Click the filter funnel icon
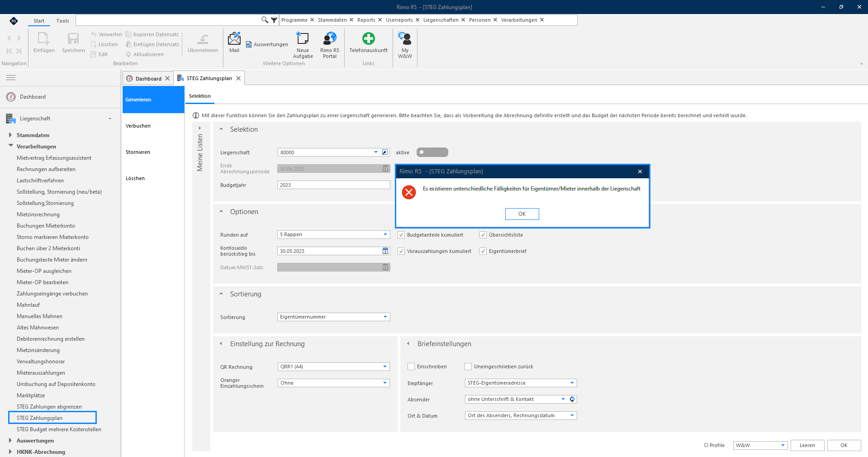Viewport: 868px width, 457px height. (x=274, y=20)
